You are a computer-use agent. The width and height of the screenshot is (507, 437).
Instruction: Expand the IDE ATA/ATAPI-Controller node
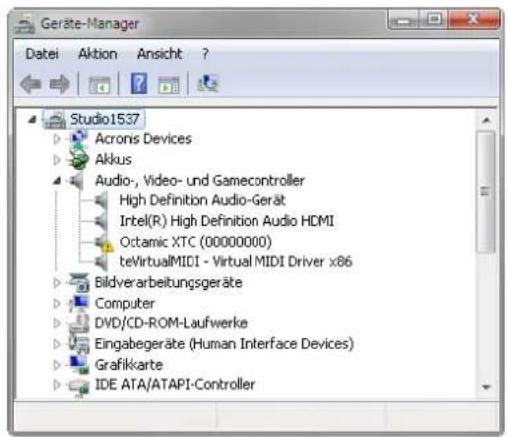click(x=57, y=385)
